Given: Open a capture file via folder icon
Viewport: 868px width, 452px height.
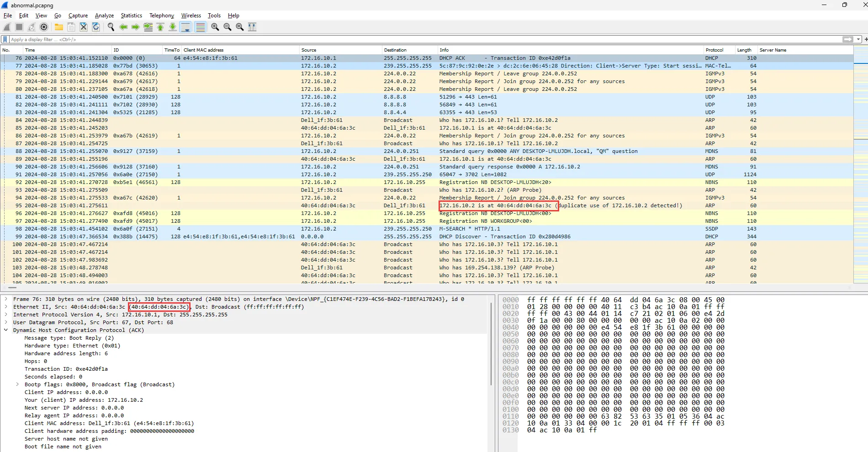Looking at the screenshot, I should 59,27.
